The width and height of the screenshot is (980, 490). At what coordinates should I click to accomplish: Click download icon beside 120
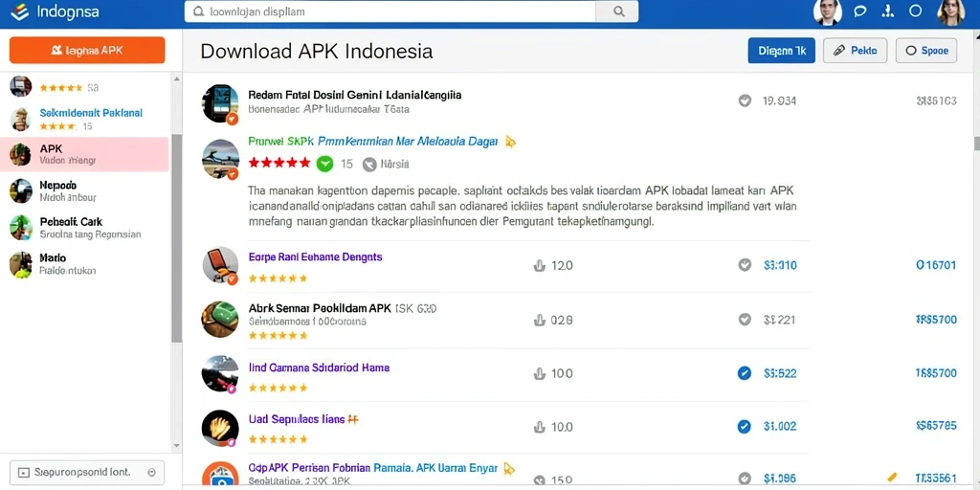(x=539, y=265)
